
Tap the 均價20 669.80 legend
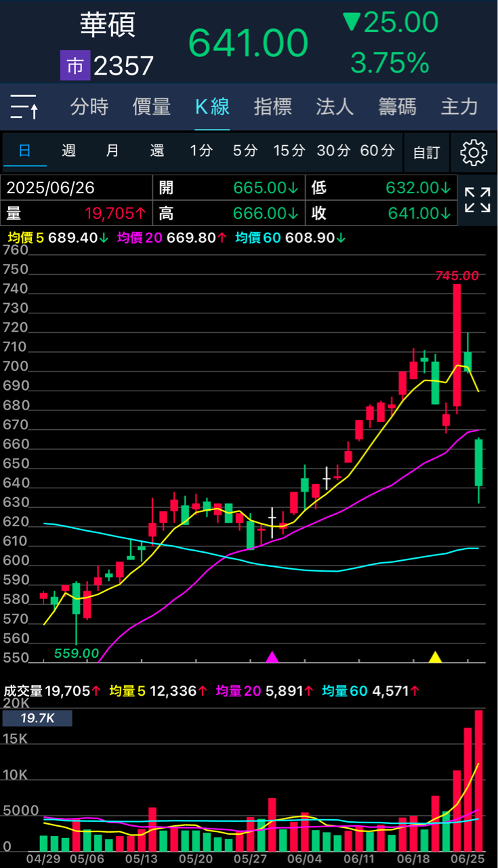click(x=171, y=238)
